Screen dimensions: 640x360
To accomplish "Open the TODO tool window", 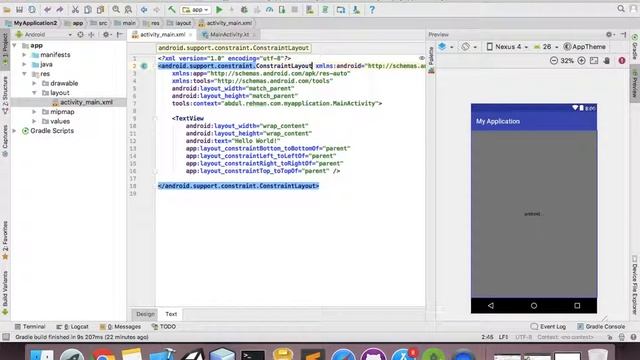I will (164, 327).
